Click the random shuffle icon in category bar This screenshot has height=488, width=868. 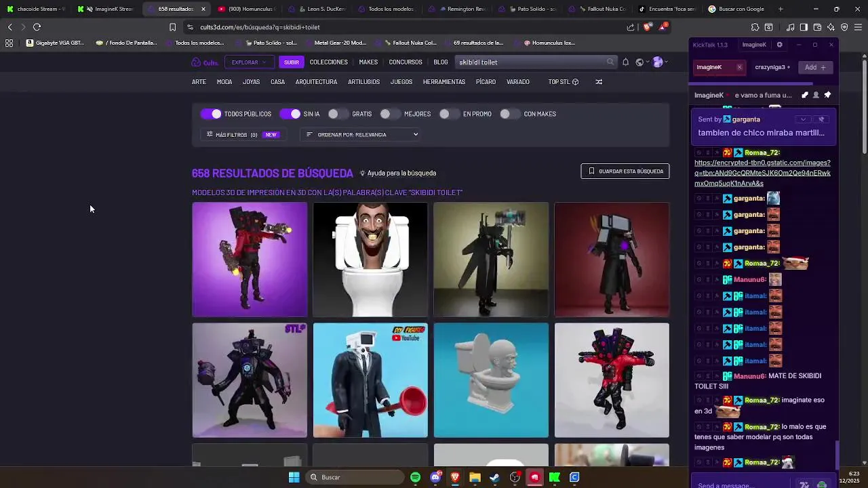[x=598, y=82]
